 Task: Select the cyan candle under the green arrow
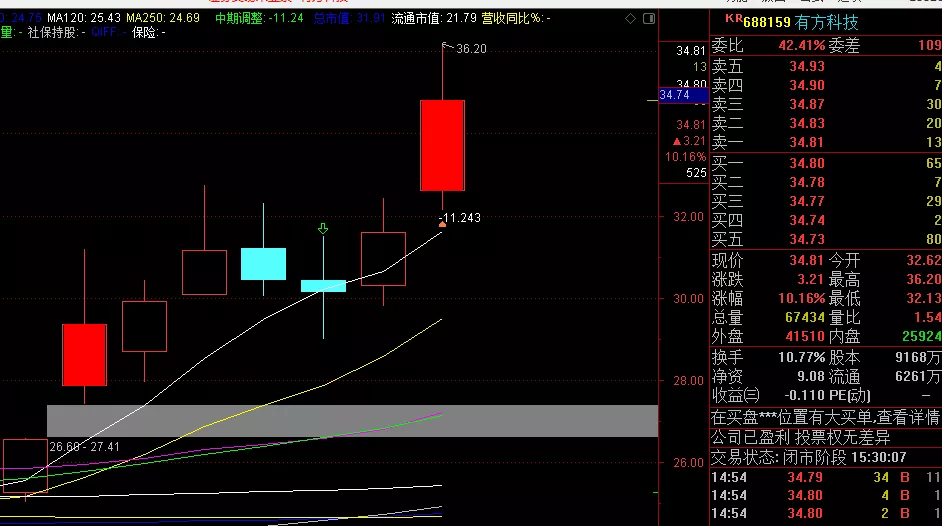323,286
